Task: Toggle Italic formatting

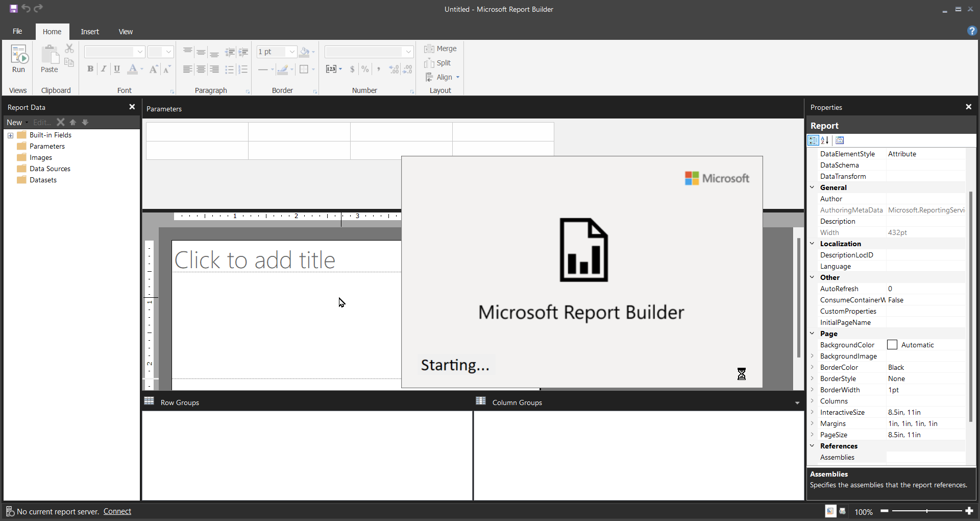Action: tap(104, 69)
